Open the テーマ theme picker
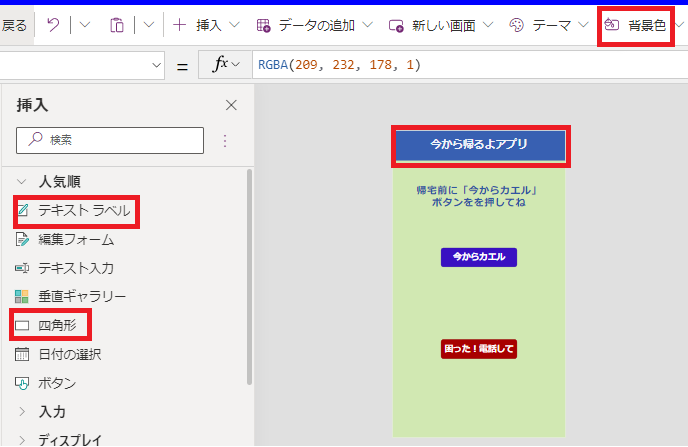This screenshot has width=688, height=447. tap(548, 25)
